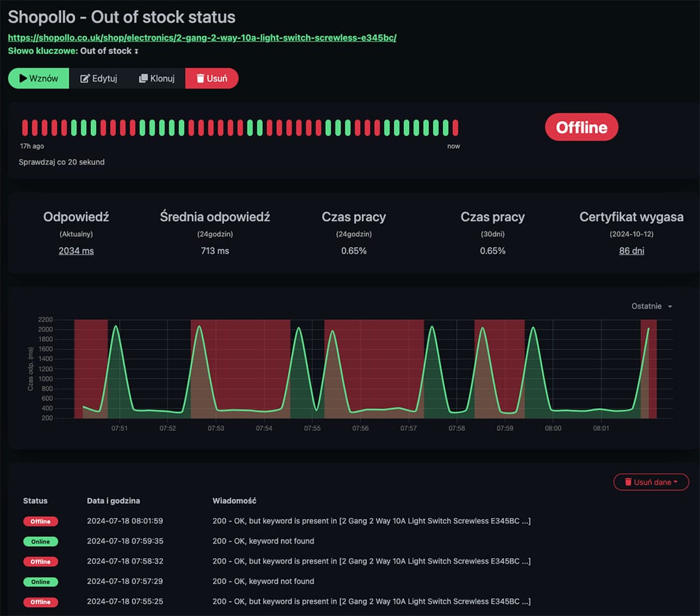The width and height of the screenshot is (700, 616).
Task: Click the underlined 86 dni certificate link
Action: (631, 251)
